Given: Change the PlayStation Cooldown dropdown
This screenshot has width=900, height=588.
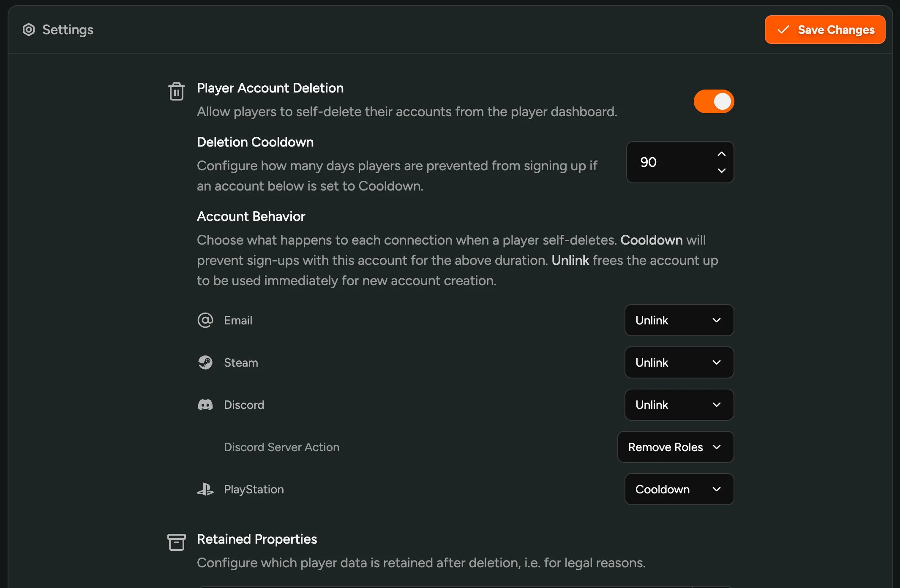Looking at the screenshot, I should click(x=679, y=489).
